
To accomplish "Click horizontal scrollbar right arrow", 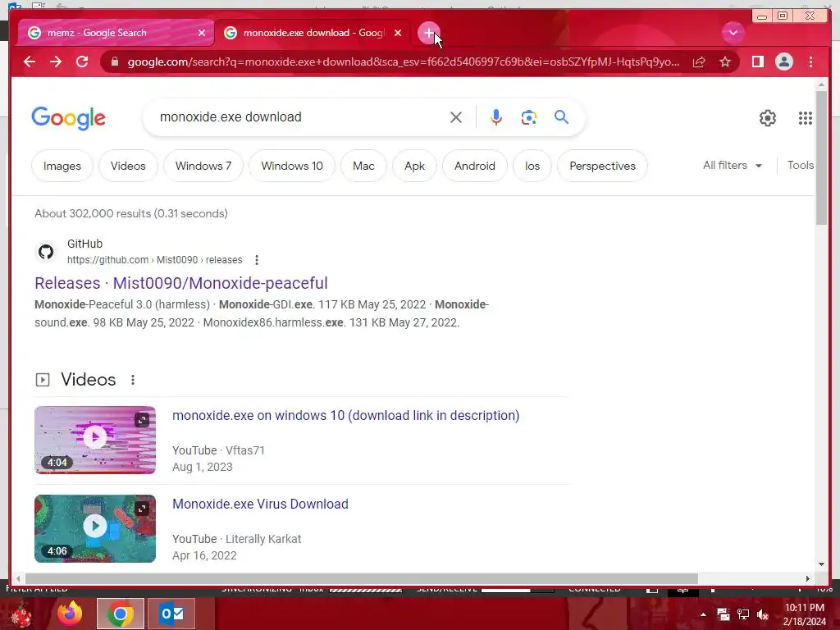I will (x=808, y=578).
